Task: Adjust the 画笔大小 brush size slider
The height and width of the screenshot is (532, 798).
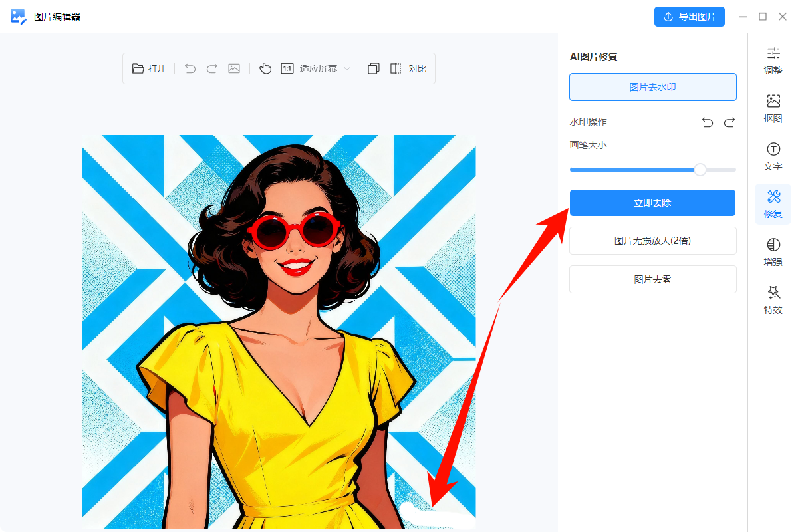Action: click(x=700, y=170)
